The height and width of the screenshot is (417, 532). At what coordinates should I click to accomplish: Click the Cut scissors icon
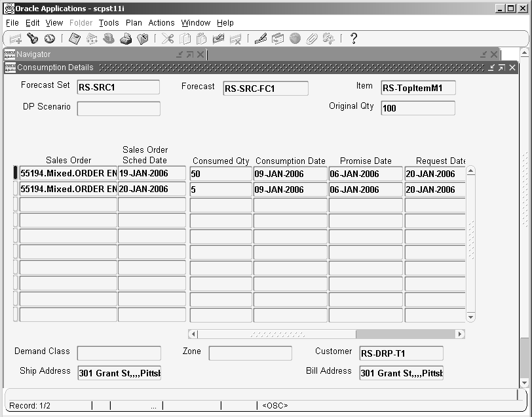(x=168, y=39)
